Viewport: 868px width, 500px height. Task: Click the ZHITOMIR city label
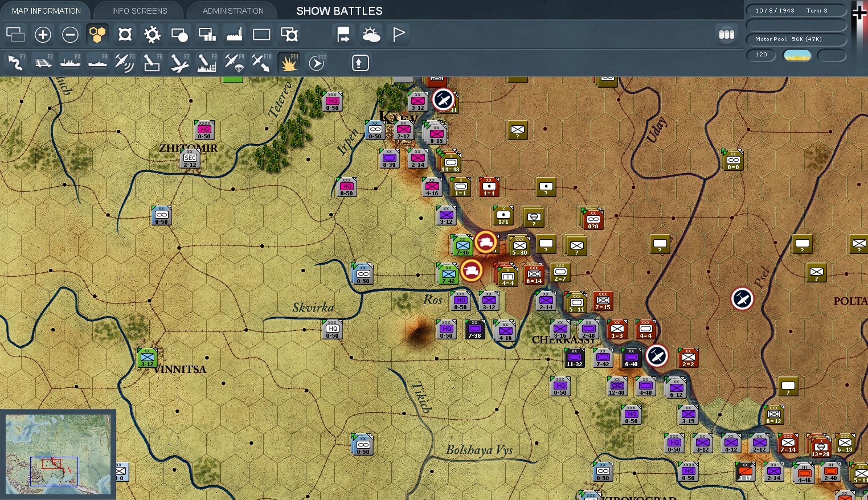click(x=188, y=148)
